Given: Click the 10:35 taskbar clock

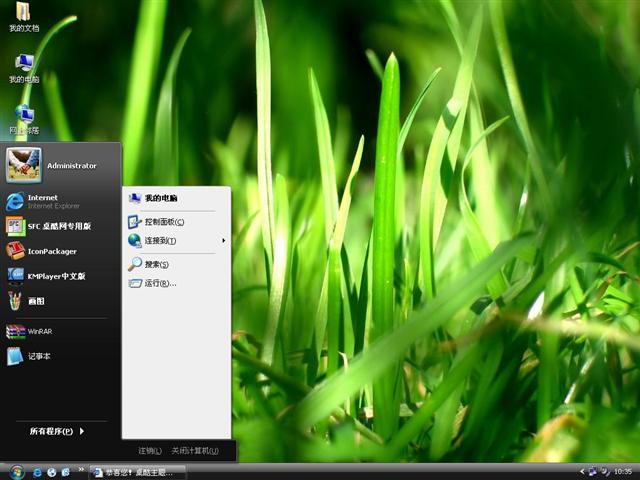Looking at the screenshot, I should pyautogui.click(x=623, y=472).
